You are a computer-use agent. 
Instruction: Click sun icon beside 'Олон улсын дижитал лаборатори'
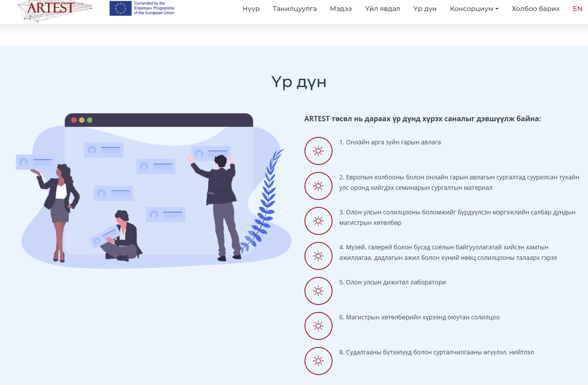pyautogui.click(x=318, y=291)
